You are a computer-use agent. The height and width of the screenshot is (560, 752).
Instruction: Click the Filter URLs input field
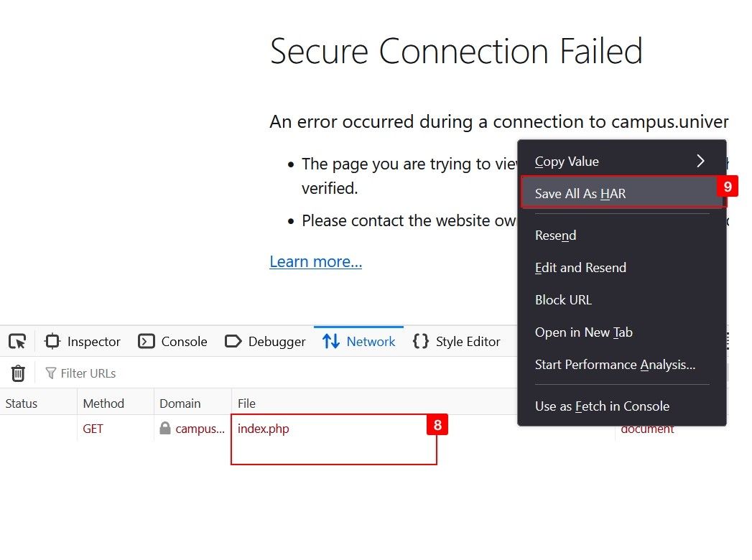click(x=278, y=373)
